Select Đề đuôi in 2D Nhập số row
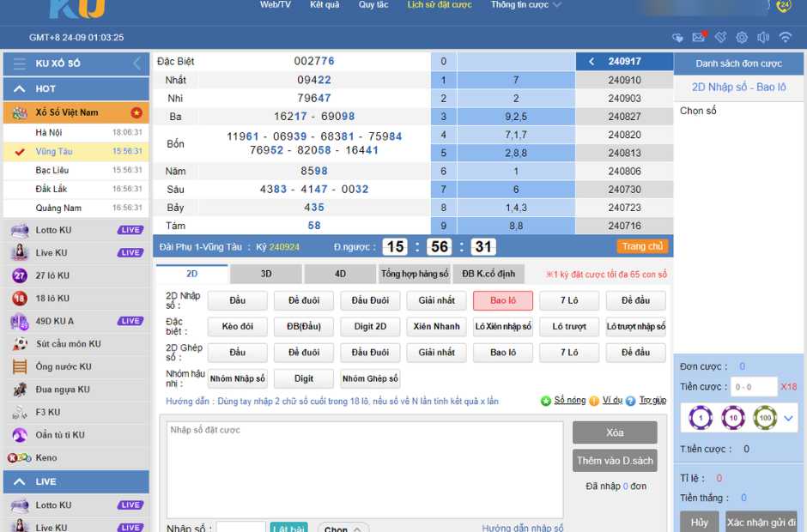This screenshot has height=532, width=807. [304, 300]
